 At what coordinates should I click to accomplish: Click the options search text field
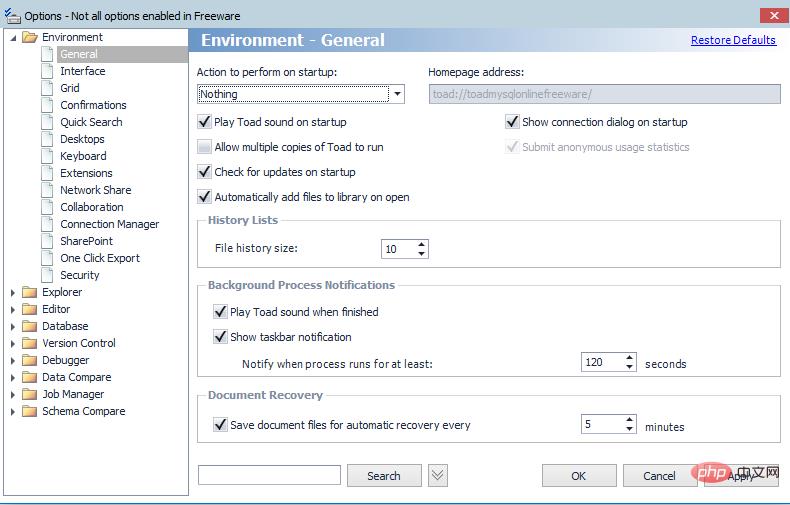click(x=269, y=476)
